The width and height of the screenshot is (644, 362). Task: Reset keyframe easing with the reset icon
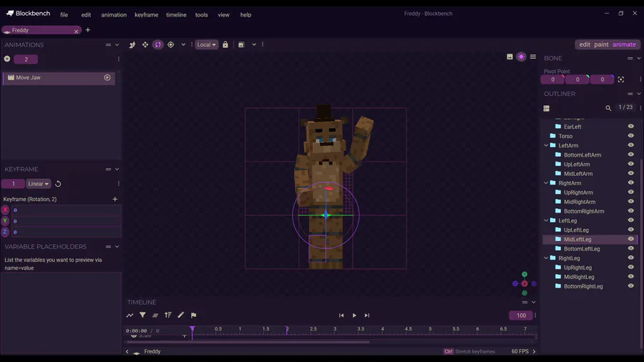(x=58, y=184)
